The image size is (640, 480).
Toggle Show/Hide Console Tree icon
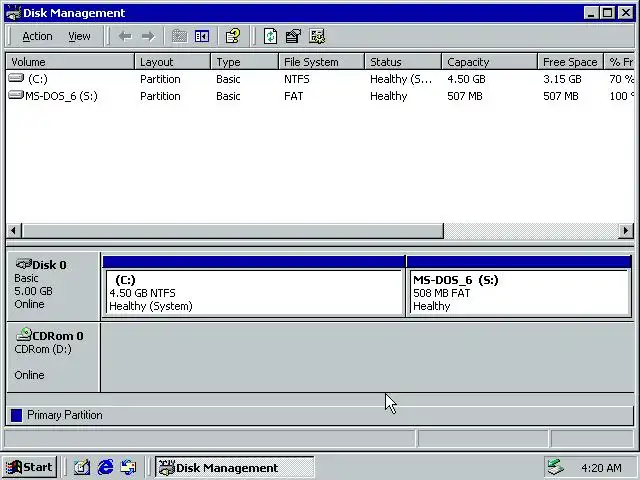pyautogui.click(x=202, y=36)
